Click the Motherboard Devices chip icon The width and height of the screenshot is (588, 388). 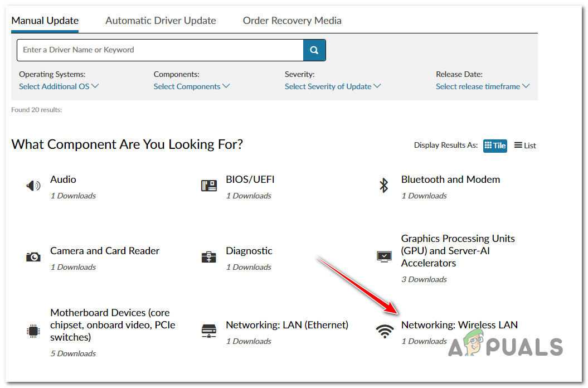(33, 331)
